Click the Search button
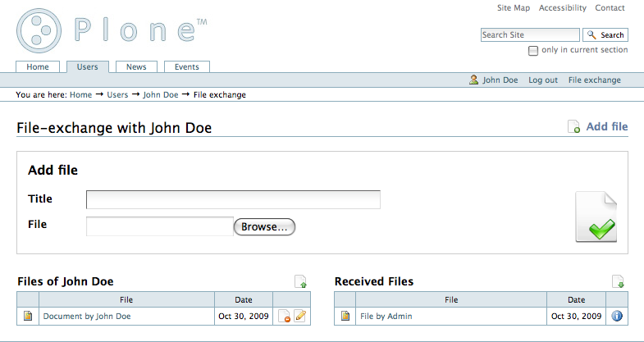Screen dimensions: 644x342 point(605,35)
